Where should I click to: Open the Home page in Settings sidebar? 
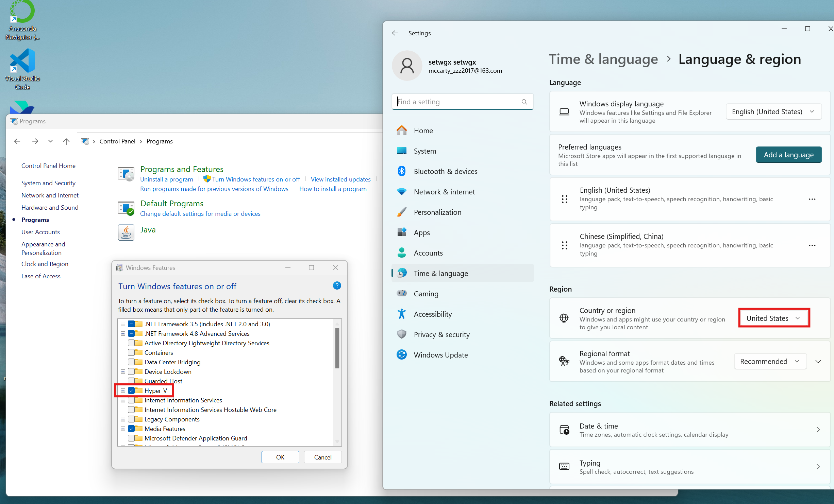[x=463, y=131]
